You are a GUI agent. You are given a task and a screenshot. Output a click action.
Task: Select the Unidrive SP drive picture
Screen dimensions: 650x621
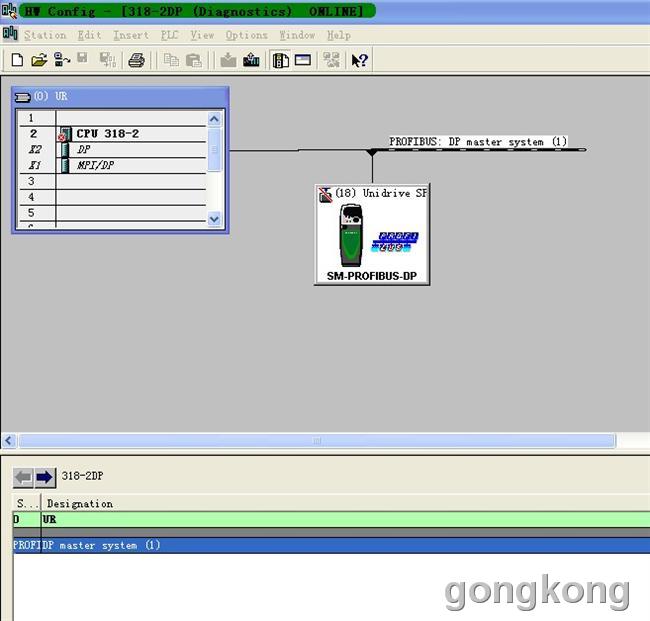(351, 235)
